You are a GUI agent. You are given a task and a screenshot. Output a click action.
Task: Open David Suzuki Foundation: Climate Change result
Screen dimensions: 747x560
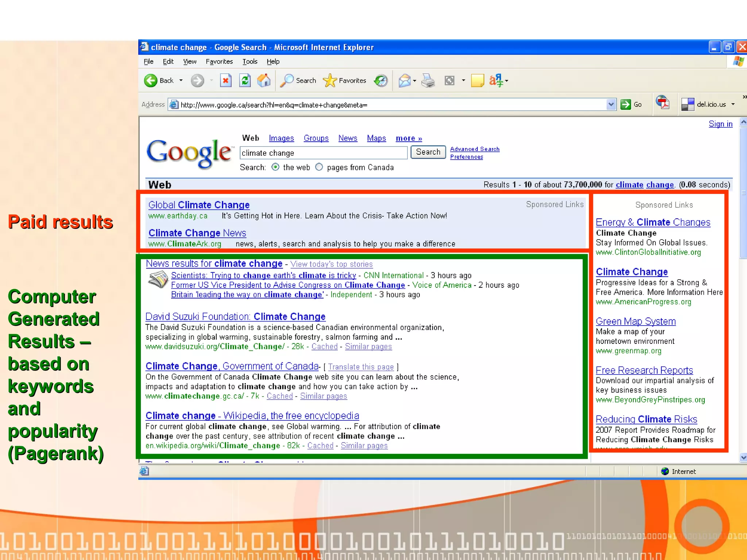coord(235,316)
